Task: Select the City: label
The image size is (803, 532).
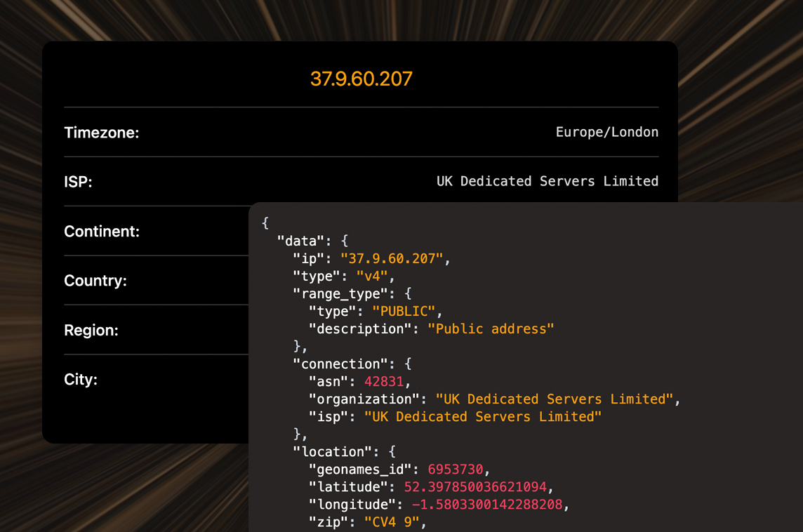Action: pyautogui.click(x=81, y=380)
